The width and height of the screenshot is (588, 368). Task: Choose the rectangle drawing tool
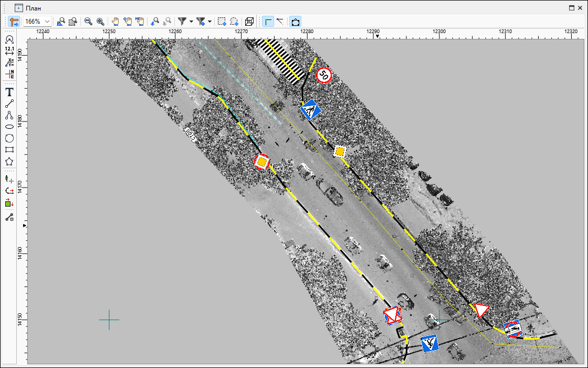tap(9, 150)
